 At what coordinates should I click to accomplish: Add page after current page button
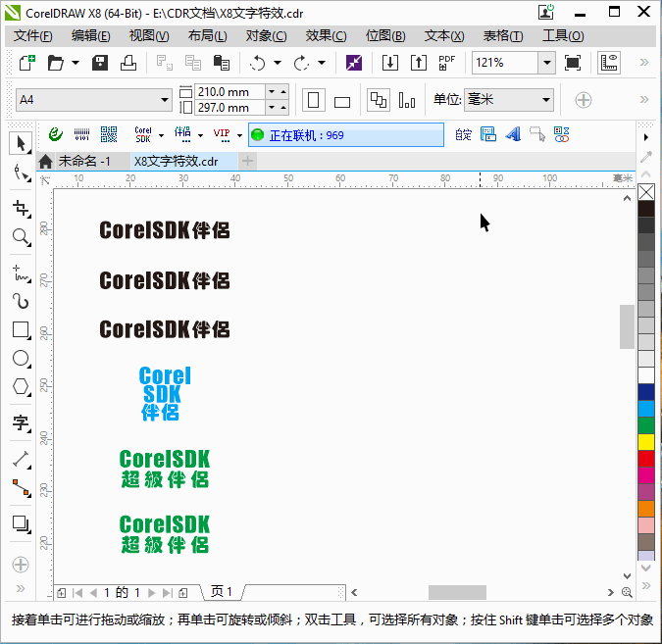pyautogui.click(x=183, y=593)
